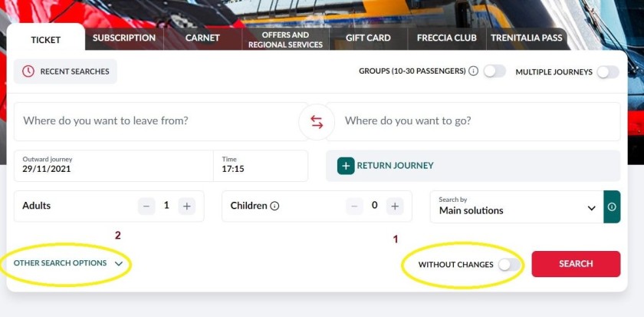Screen dimensions: 644x317
Task: Expand Other Search Options
Action: [x=68, y=263]
